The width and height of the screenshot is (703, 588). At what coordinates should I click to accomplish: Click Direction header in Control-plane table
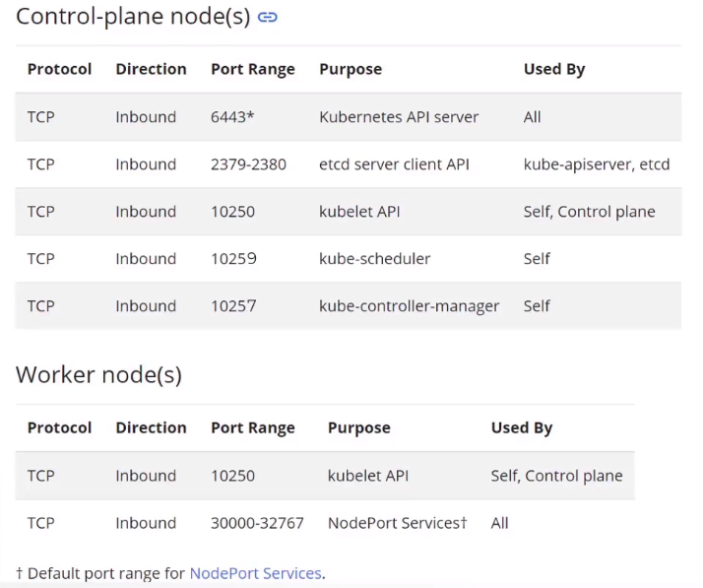[151, 69]
